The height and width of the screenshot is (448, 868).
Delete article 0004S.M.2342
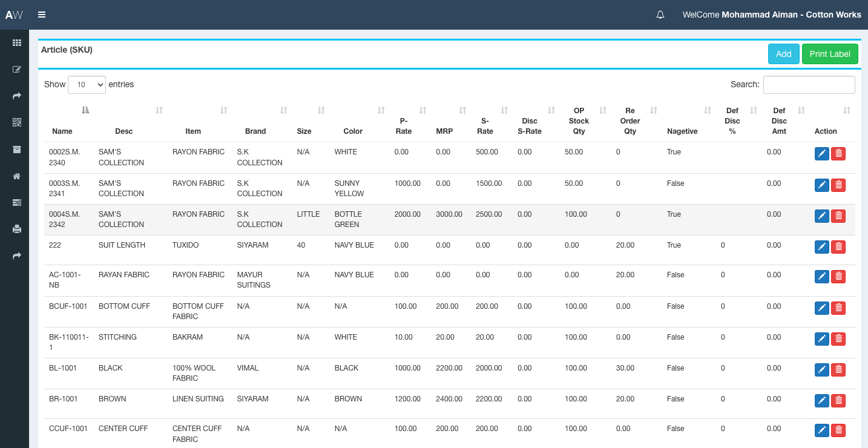point(838,216)
